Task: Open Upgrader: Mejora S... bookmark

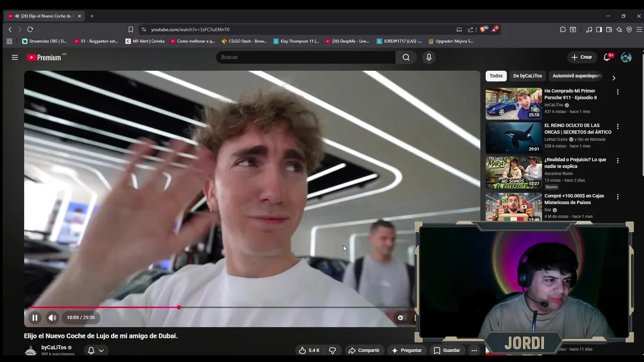Action: 451,41
